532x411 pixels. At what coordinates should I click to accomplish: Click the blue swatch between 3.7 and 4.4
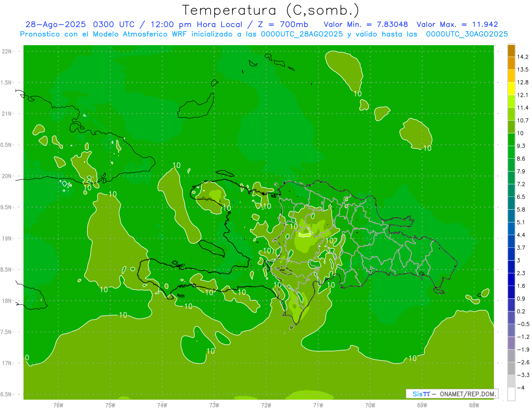(x=511, y=241)
